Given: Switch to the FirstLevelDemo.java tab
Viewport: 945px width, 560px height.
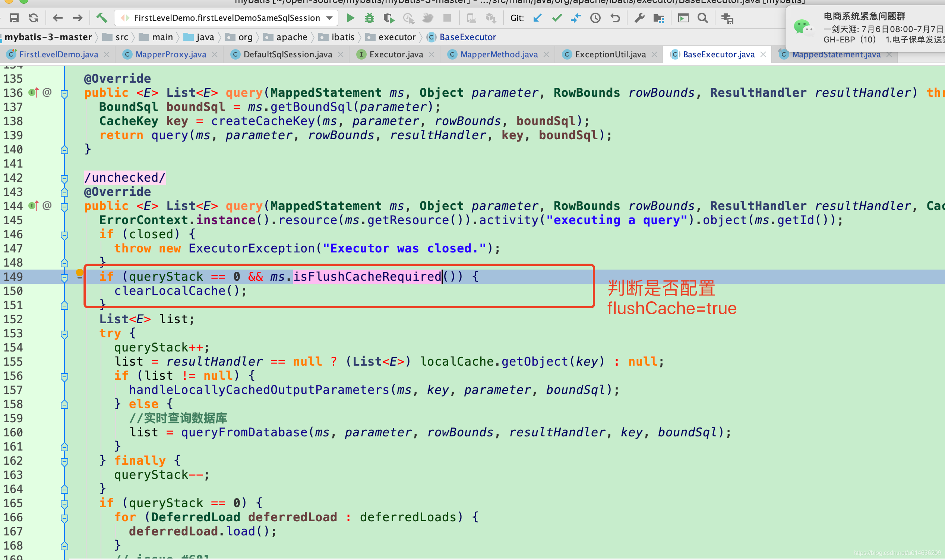Looking at the screenshot, I should click(x=58, y=54).
